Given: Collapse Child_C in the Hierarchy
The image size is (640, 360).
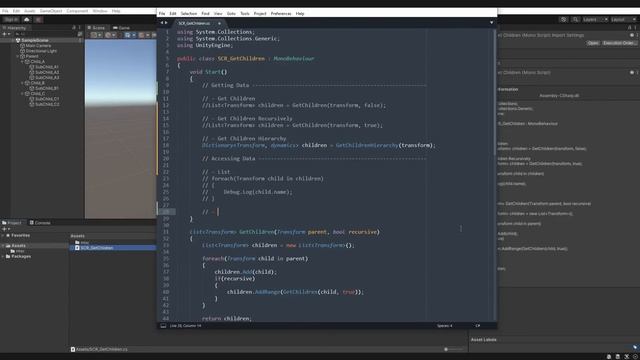Looking at the screenshot, I should coord(22,93).
